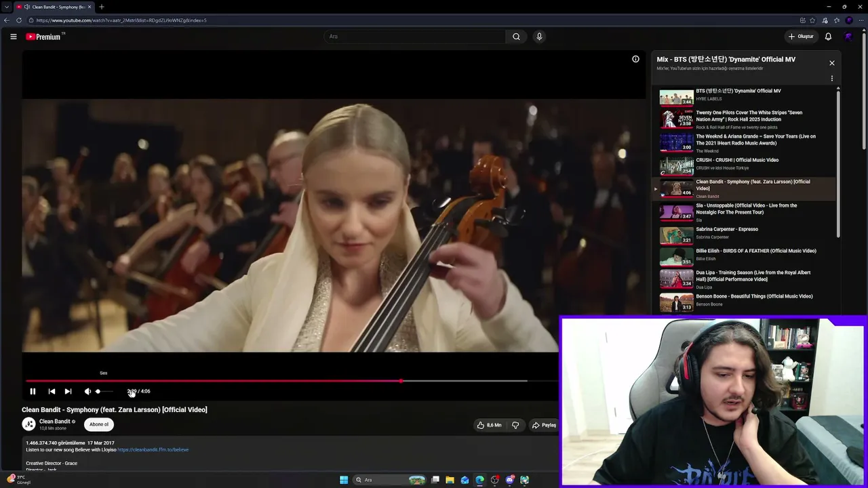Open a new browser tab

101,7
